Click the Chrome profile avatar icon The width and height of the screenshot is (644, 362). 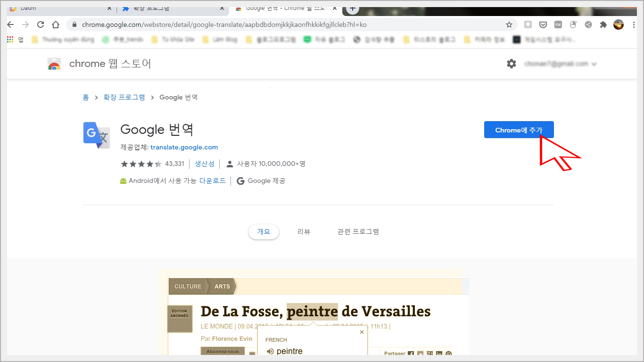pyautogui.click(x=619, y=25)
